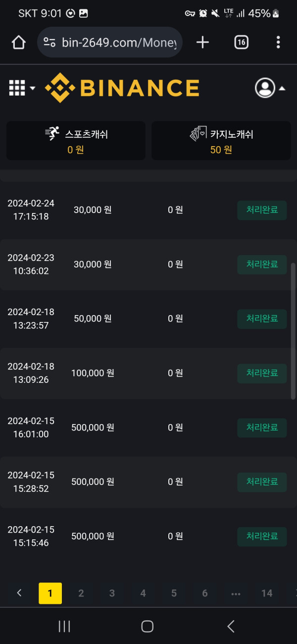This screenshot has height=644, width=297.
Task: Expand the profile dropdown arrow
Action: point(282,89)
